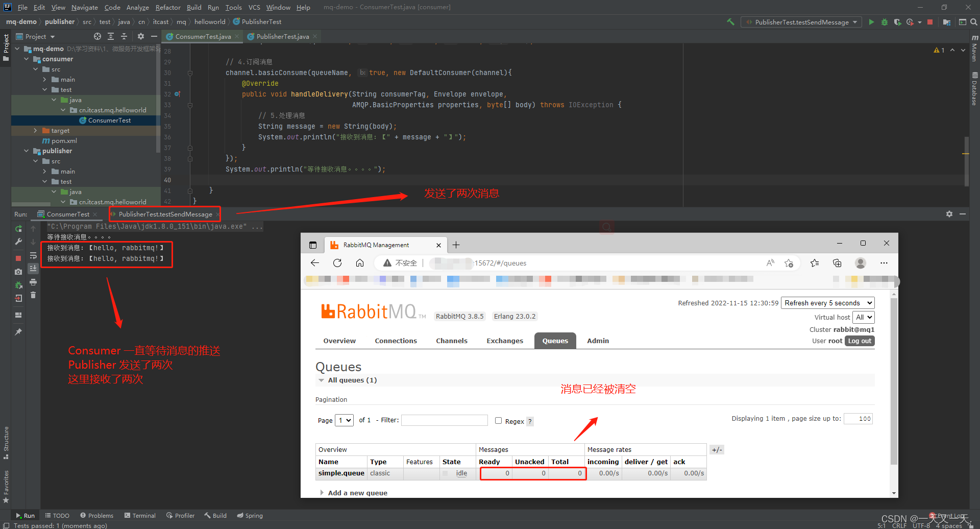The image size is (980, 529).
Task: Start debugging with the bug icon
Action: (x=885, y=22)
